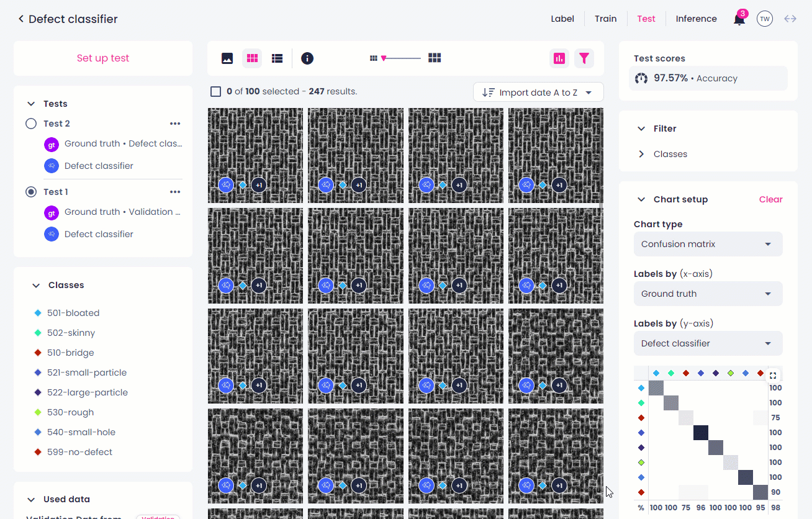This screenshot has width=812, height=519.
Task: Click Set up test
Action: (x=103, y=58)
